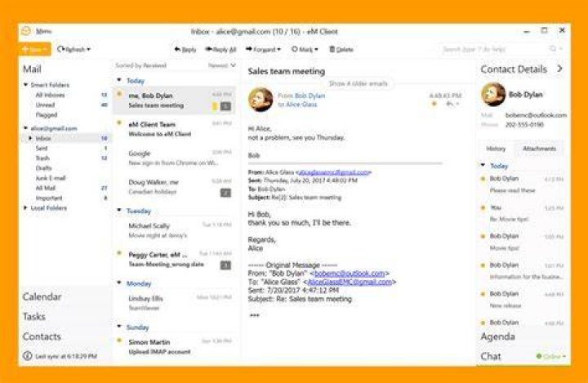Collapse the Sunday message group
The height and width of the screenshot is (383, 588).
coord(119,327)
